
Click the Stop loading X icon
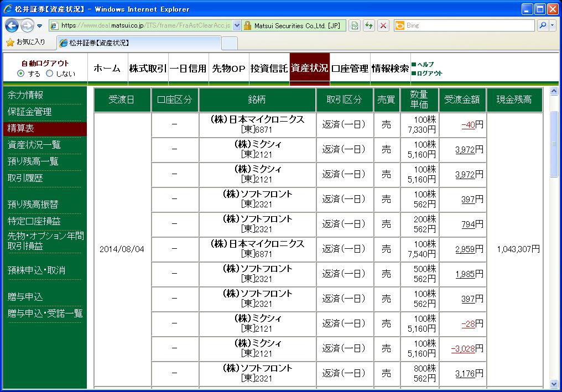[383, 25]
